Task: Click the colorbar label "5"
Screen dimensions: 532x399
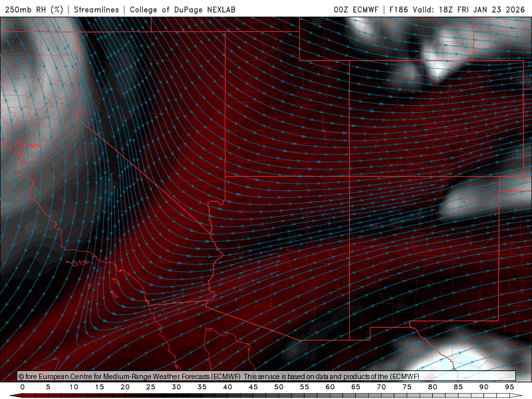Action: tap(48, 387)
